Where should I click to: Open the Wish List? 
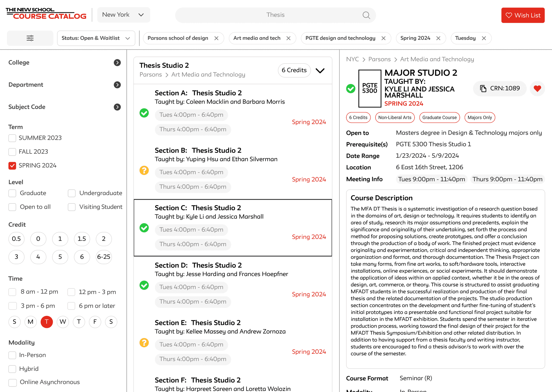523,15
